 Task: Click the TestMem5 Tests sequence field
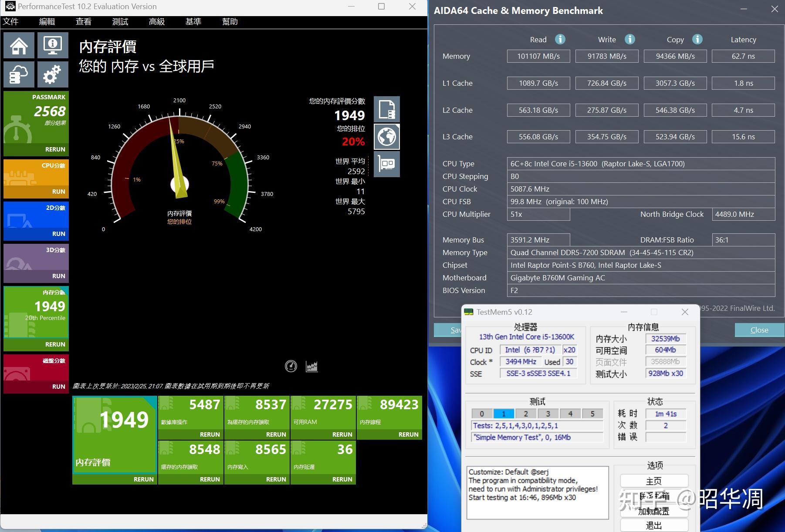(x=538, y=426)
